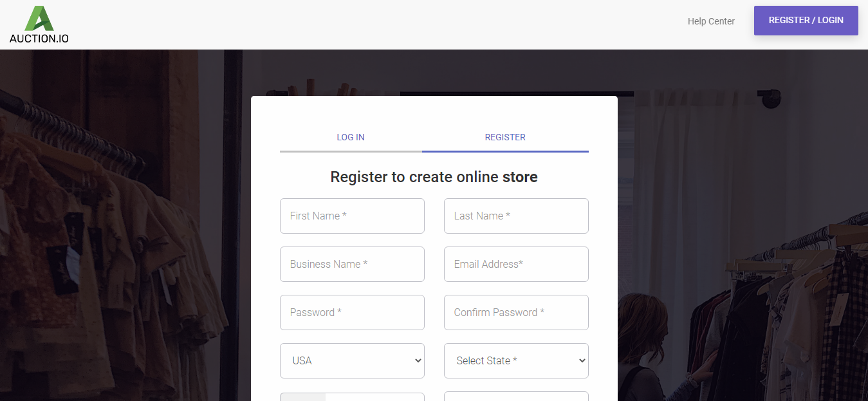Screen dimensions: 868x401
Task: Click the purple REGISTER / LOGIN button
Action: coord(806,21)
